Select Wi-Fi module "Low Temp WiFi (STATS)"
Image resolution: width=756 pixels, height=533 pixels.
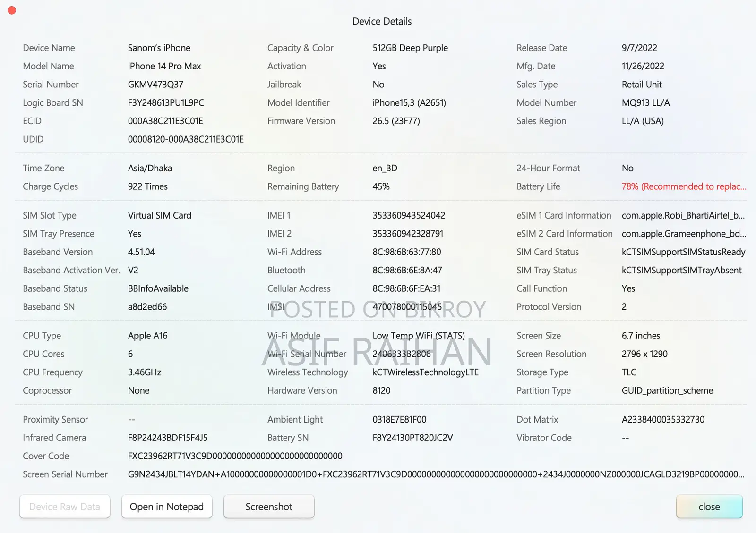pyautogui.click(x=419, y=336)
